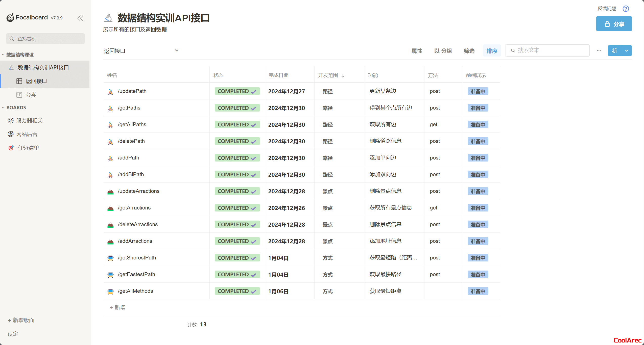Collapse the BOARDS sidebar section
Image resolution: width=644 pixels, height=345 pixels.
pos(3,108)
